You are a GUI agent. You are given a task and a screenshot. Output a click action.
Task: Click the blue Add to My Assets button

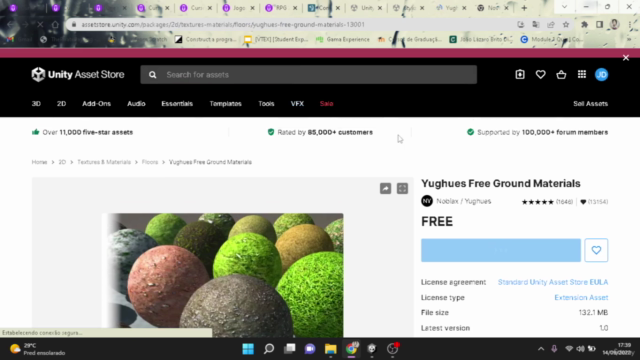coord(501,250)
